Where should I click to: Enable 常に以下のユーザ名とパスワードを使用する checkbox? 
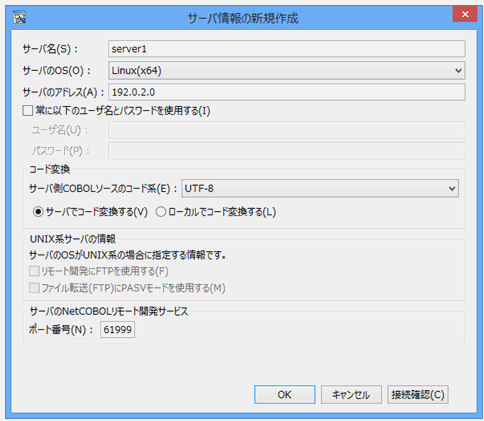click(x=28, y=111)
